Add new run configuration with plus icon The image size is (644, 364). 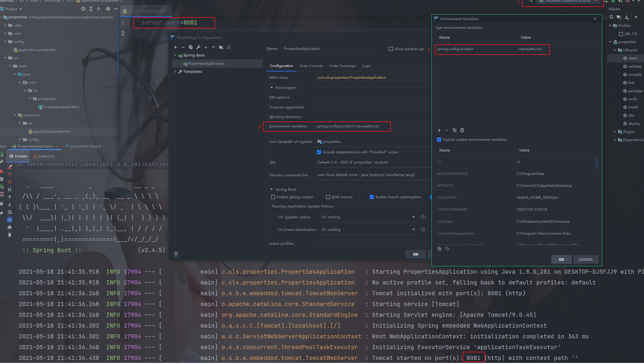click(176, 47)
